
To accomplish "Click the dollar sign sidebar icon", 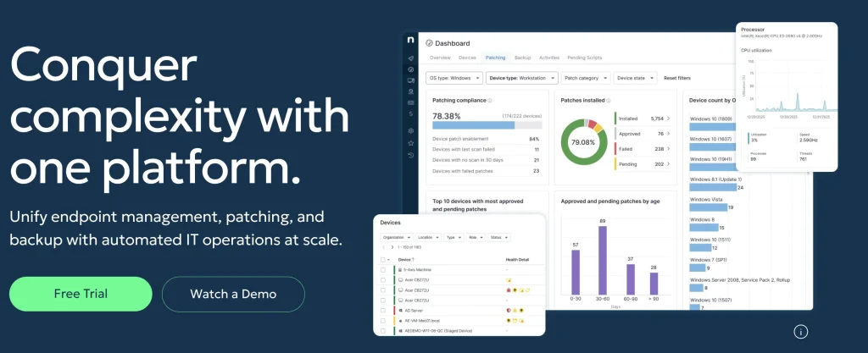I will tap(410, 113).
